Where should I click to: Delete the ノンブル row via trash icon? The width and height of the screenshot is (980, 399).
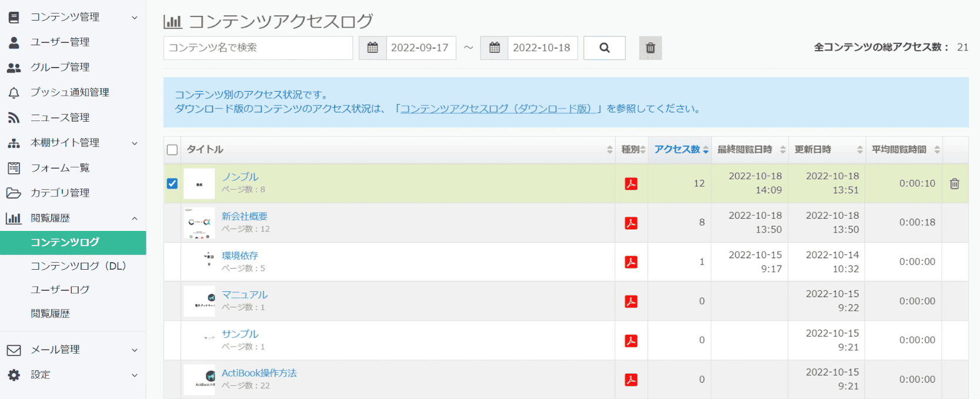point(954,184)
